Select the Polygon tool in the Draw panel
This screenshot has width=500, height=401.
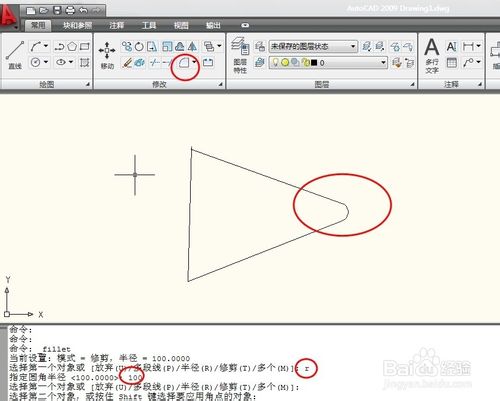(x=72, y=47)
